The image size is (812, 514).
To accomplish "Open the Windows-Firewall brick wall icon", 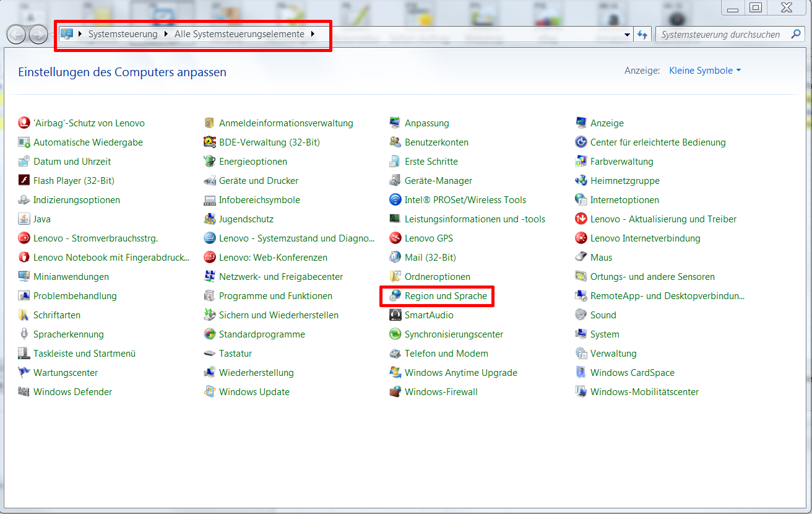I will (395, 391).
